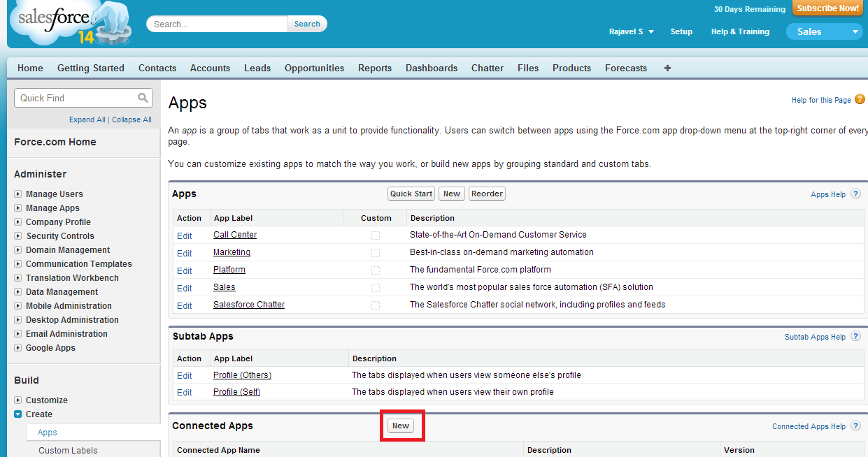Open the Help & Training link
The width and height of the screenshot is (868, 457).
click(x=740, y=31)
